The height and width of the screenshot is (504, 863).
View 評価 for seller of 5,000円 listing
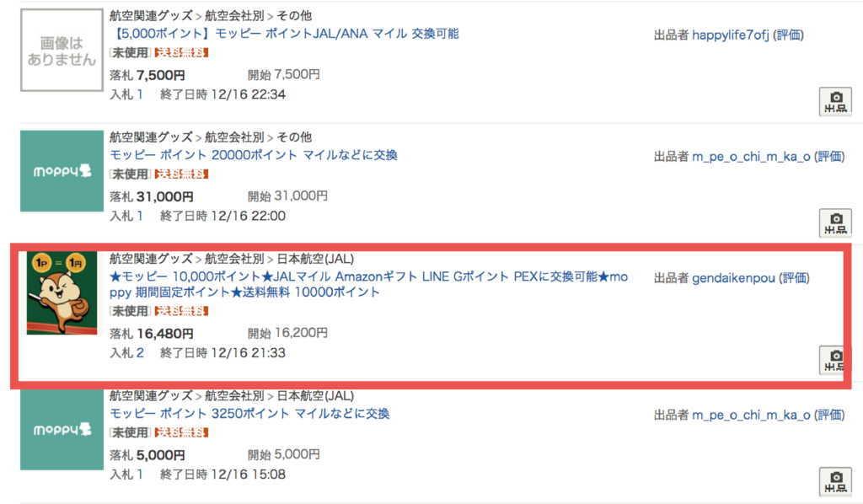(x=829, y=415)
